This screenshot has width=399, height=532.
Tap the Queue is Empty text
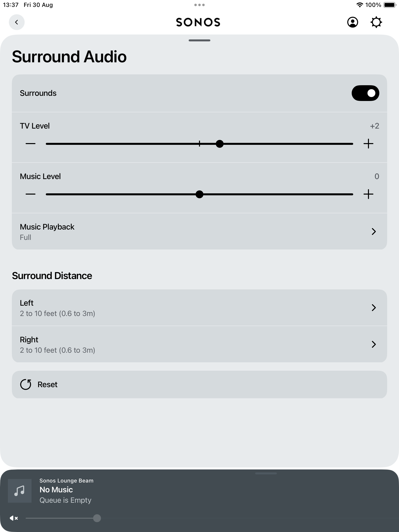pyautogui.click(x=66, y=500)
